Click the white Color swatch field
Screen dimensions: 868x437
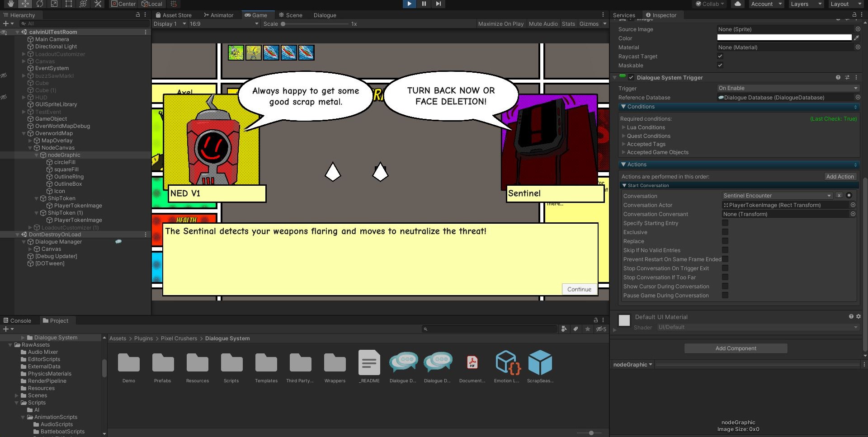pos(784,38)
